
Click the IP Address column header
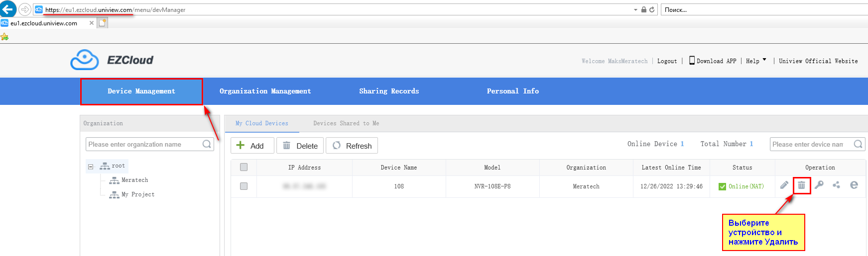click(304, 168)
